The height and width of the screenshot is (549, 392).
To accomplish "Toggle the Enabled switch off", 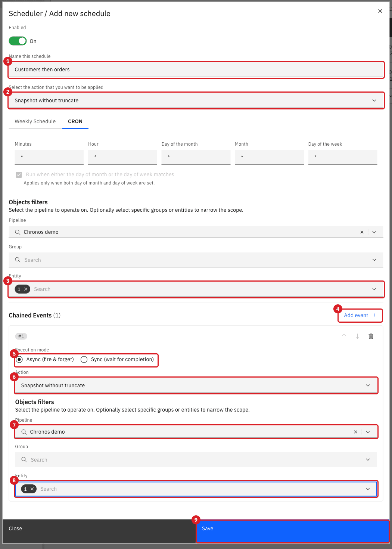I will coord(18,41).
